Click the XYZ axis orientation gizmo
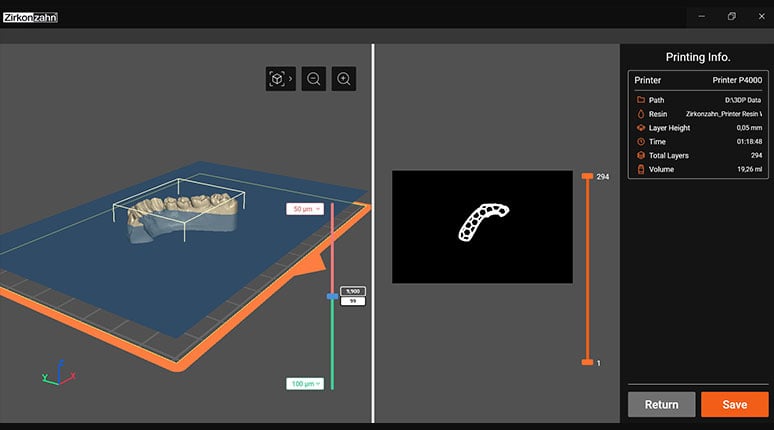774x430 pixels. [x=59, y=373]
